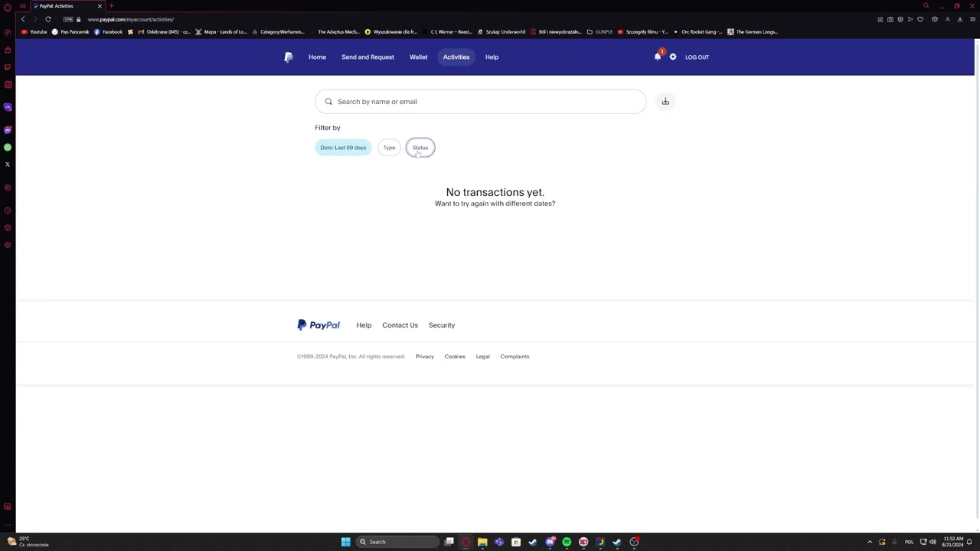
Task: Open the Help link in the footer
Action: [364, 325]
